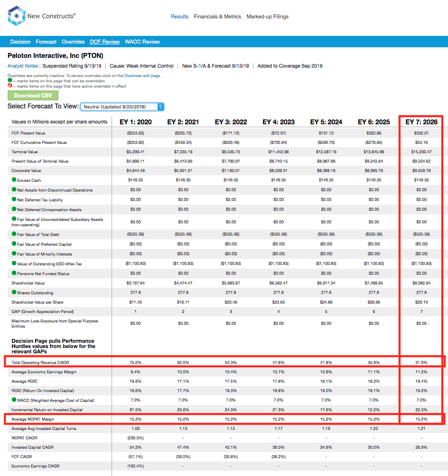This screenshot has height=476, width=448.
Task: Click green dot beside Net Deferred Compensation Assets
Action: 14,209
